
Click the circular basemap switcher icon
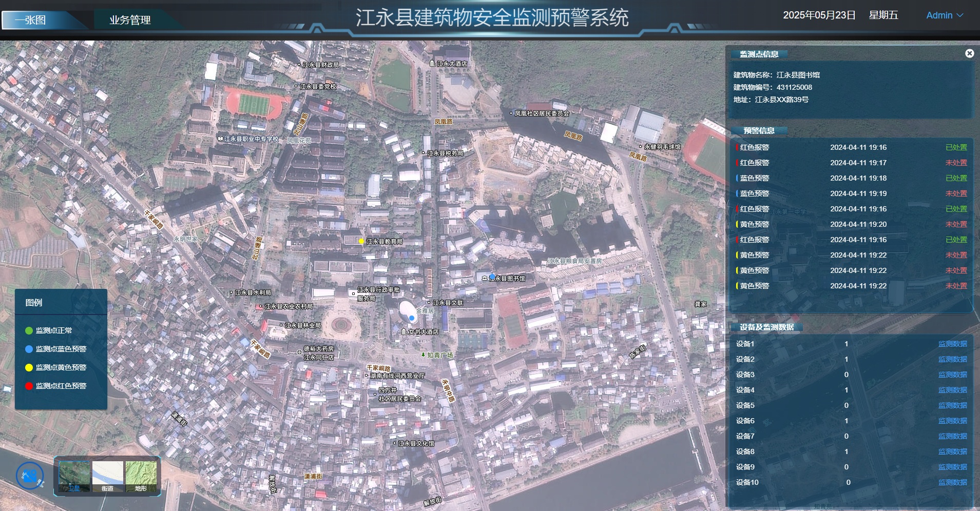[x=30, y=476]
